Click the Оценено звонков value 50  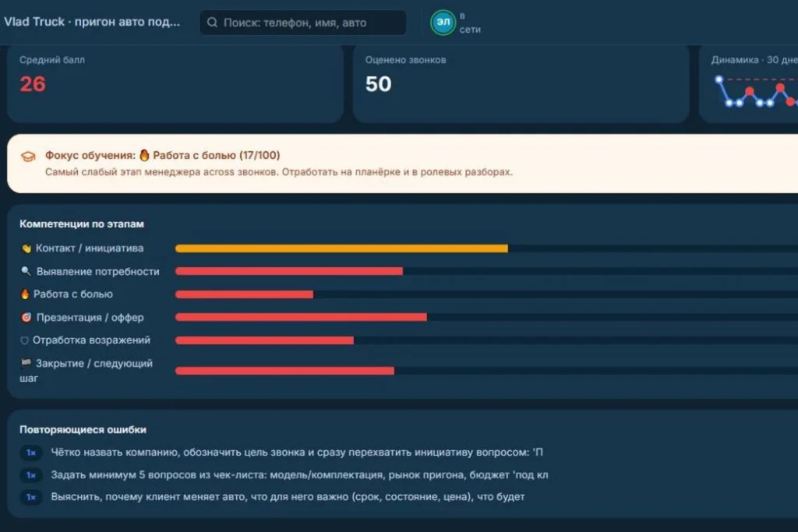point(378,84)
